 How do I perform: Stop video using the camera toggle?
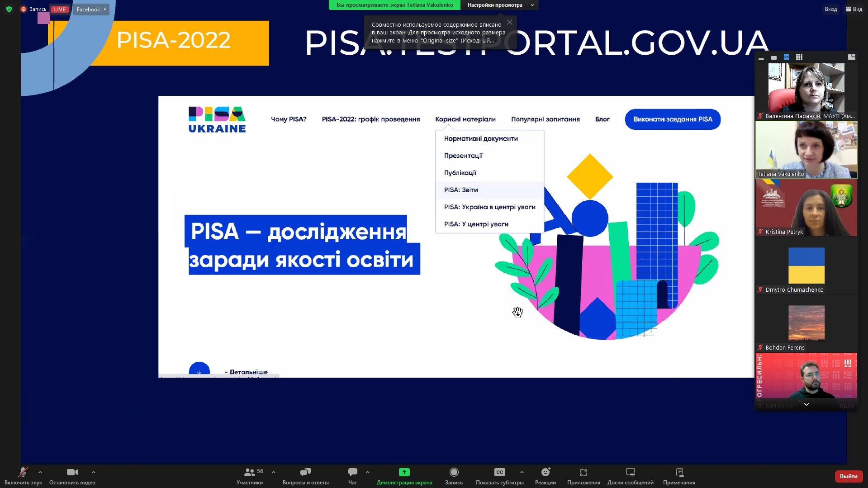click(72, 473)
